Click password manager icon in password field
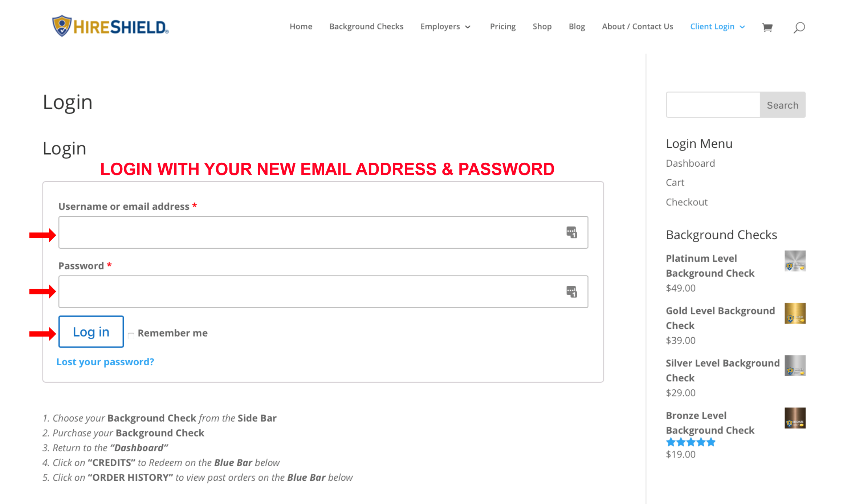 (571, 292)
